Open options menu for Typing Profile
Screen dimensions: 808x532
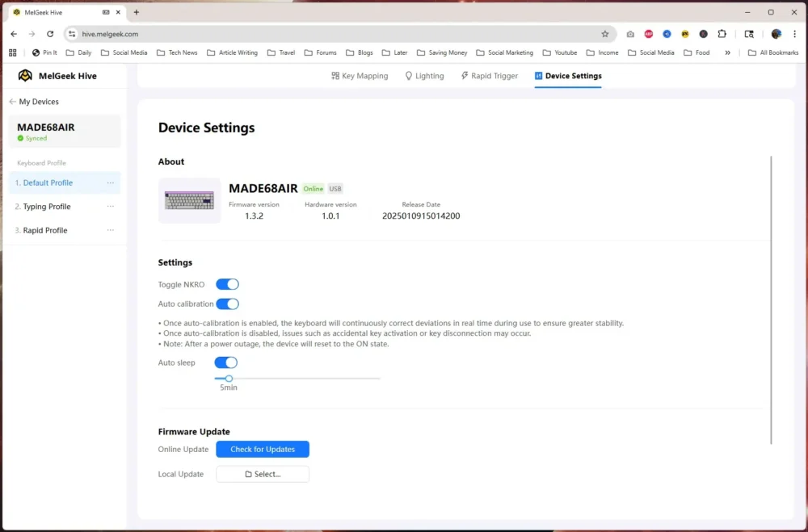pos(110,207)
